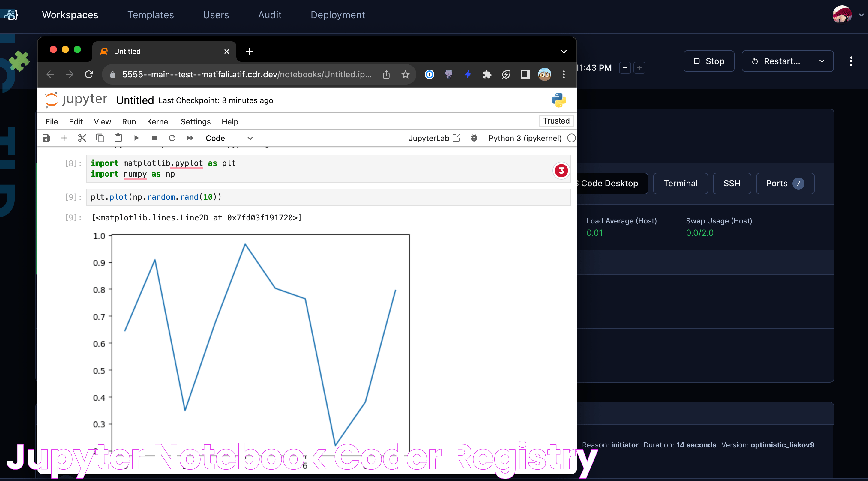Image resolution: width=868 pixels, height=481 pixels.
Task: Reload the page with the browser refresh icon
Action: coord(89,74)
